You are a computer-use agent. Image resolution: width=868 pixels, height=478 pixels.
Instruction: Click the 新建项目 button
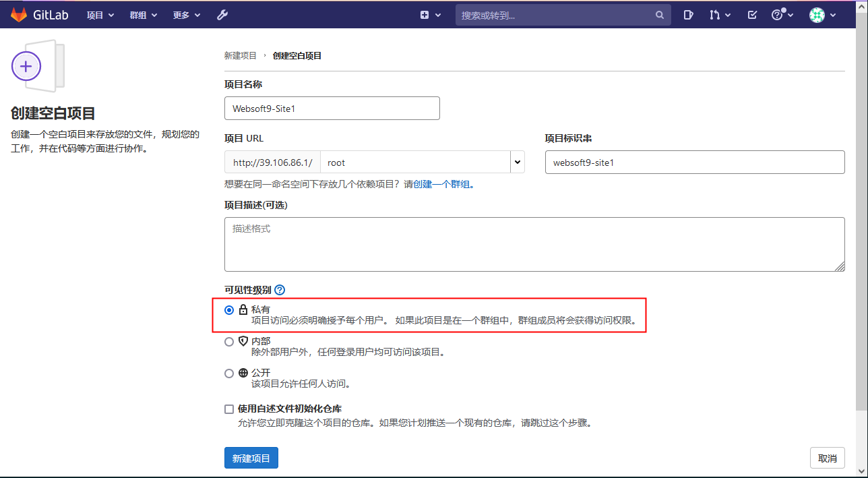pyautogui.click(x=251, y=458)
